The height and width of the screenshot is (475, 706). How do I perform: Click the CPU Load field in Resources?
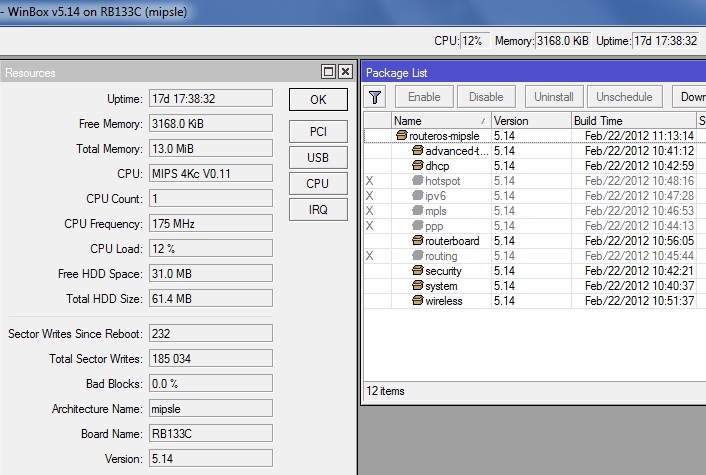211,249
